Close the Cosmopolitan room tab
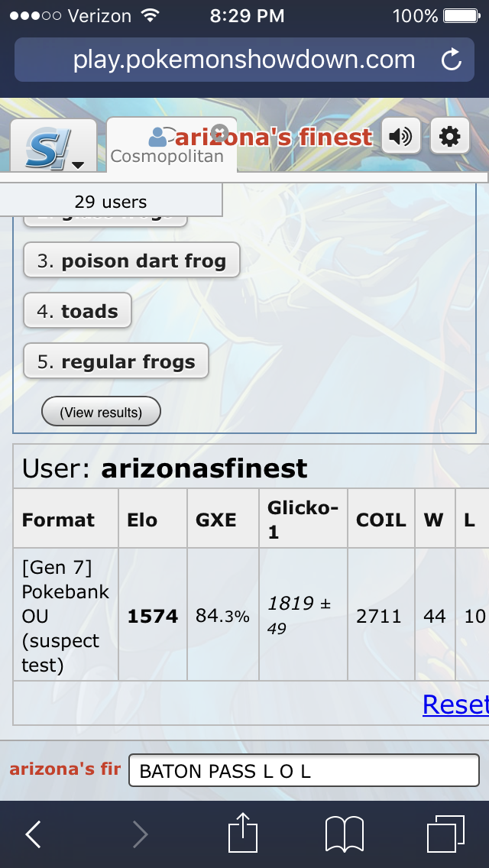Screen dimensions: 489x868 click(x=220, y=131)
